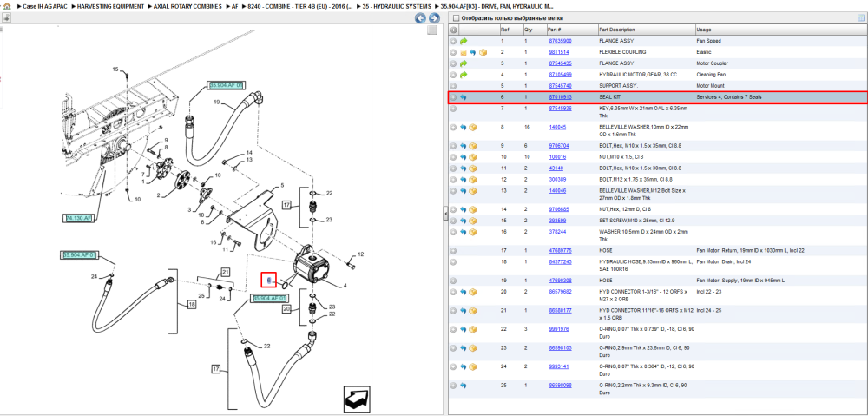Click box icon for O-RING 9993141 row
Screen dimensions: 868x416
[473, 366]
